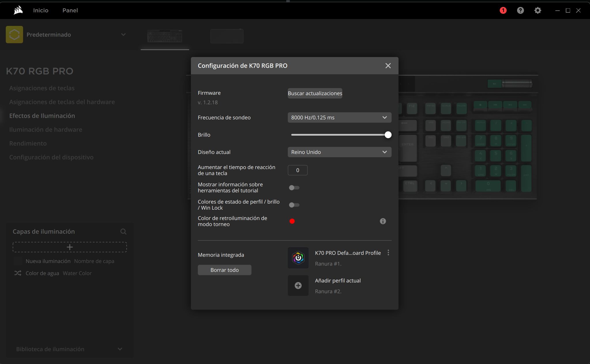Open the notifications alert badge
This screenshot has height=364, width=590.
(503, 10)
